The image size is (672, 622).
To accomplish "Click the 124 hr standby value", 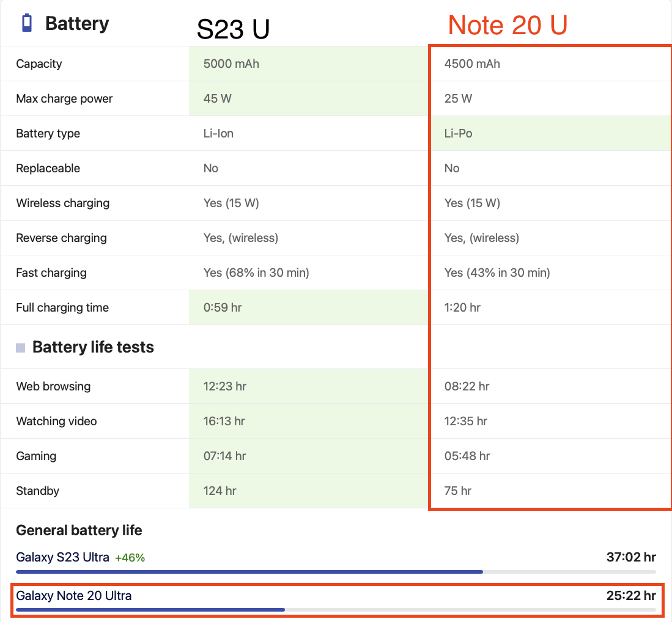I will [x=220, y=491].
